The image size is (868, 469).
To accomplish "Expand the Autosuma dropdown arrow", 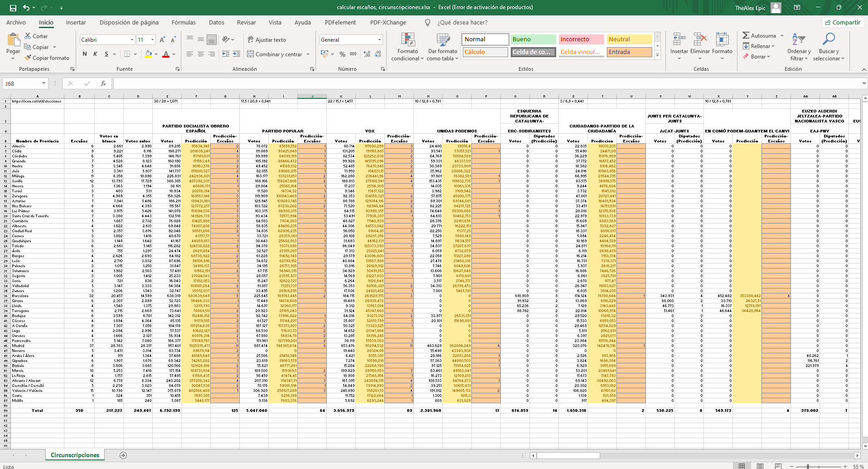I will (782, 35).
